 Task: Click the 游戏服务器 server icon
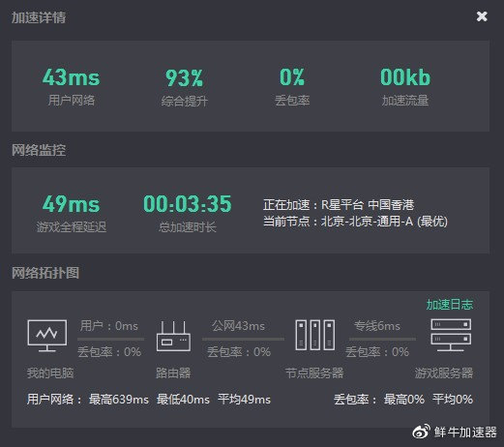(x=451, y=335)
